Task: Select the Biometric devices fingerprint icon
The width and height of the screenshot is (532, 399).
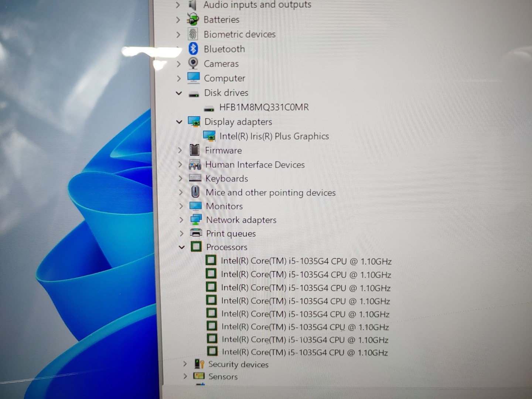Action: click(193, 34)
